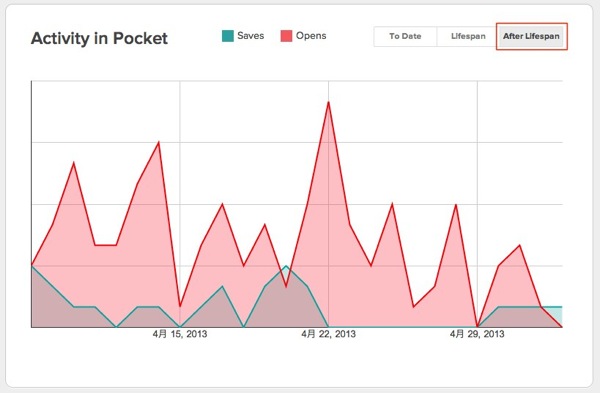Viewport: 600px width, 393px height.
Task: Toggle the Opens legend label
Action: tap(311, 36)
